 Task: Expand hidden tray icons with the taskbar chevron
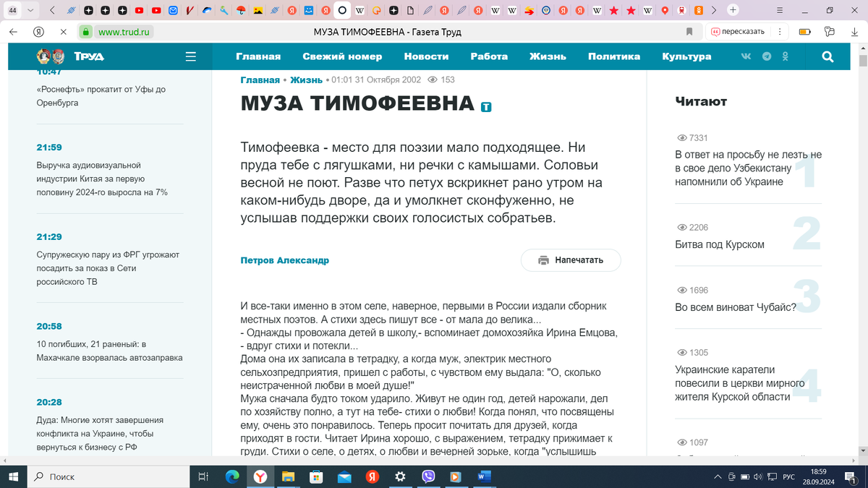tap(717, 476)
